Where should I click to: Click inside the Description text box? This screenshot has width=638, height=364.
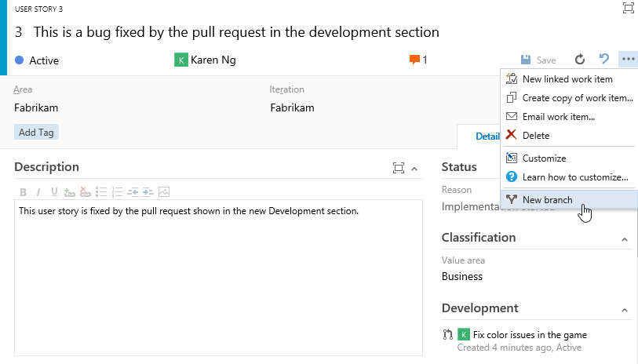[218, 278]
